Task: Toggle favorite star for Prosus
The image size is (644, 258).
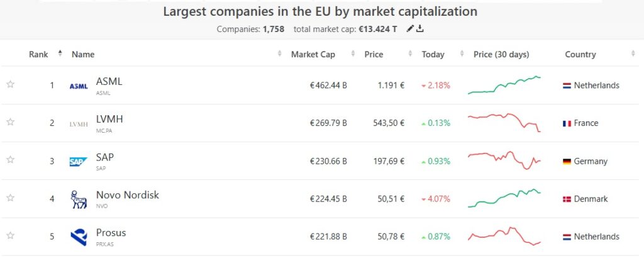Action: (x=10, y=235)
